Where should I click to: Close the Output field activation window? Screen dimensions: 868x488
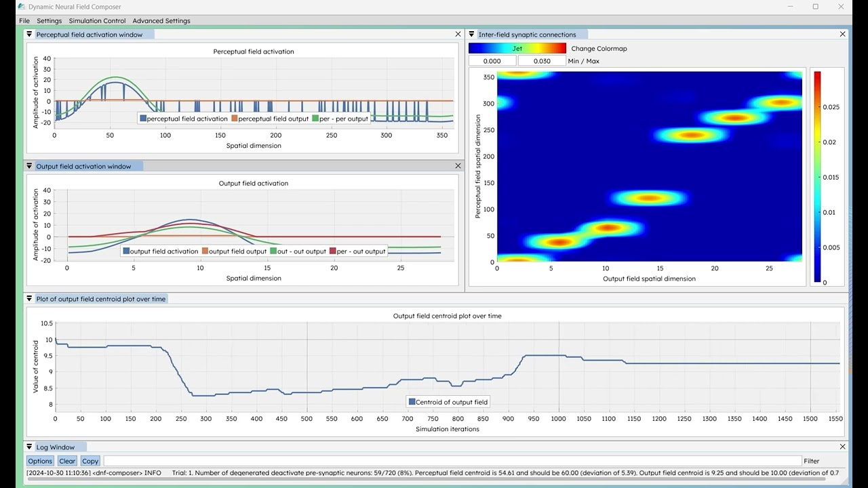(x=458, y=166)
